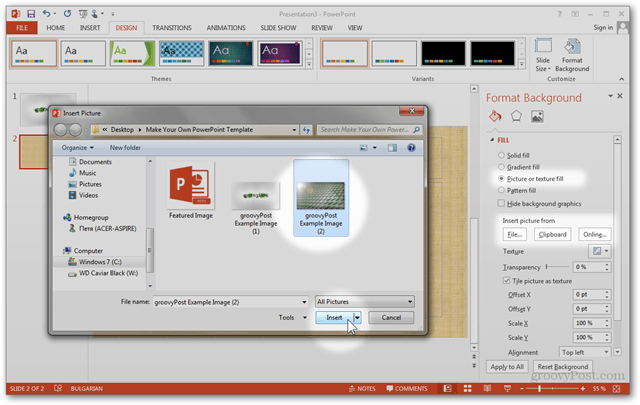This screenshot has width=640, height=405.
Task: Click the Undo arrow icon
Action: [x=46, y=14]
